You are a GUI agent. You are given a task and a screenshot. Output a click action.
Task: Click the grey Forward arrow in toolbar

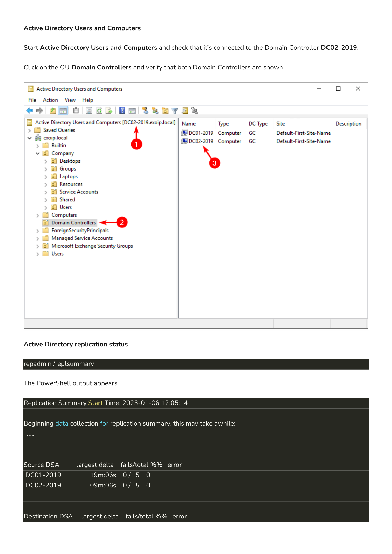click(39, 111)
